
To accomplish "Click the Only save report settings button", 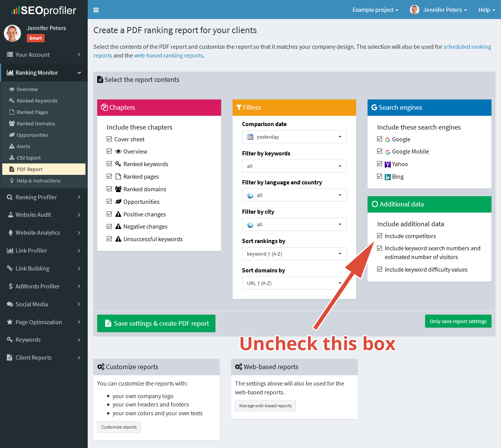I will (458, 321).
